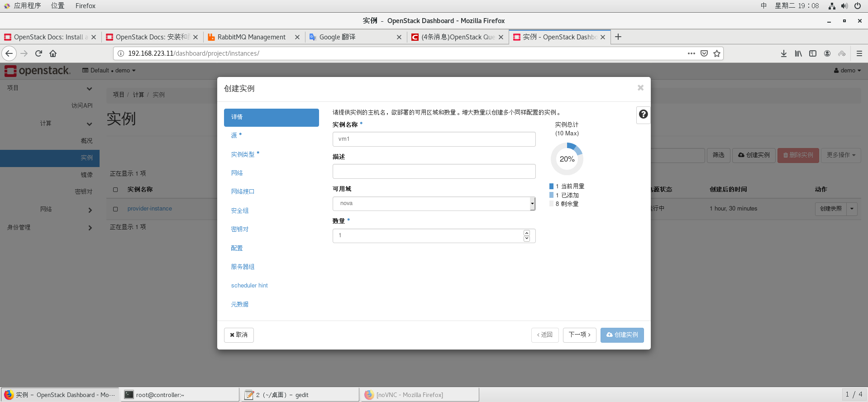Select the 服务器组 step

(x=243, y=267)
